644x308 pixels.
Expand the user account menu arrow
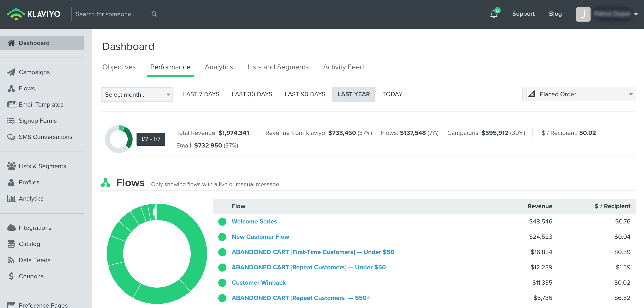pos(636,14)
